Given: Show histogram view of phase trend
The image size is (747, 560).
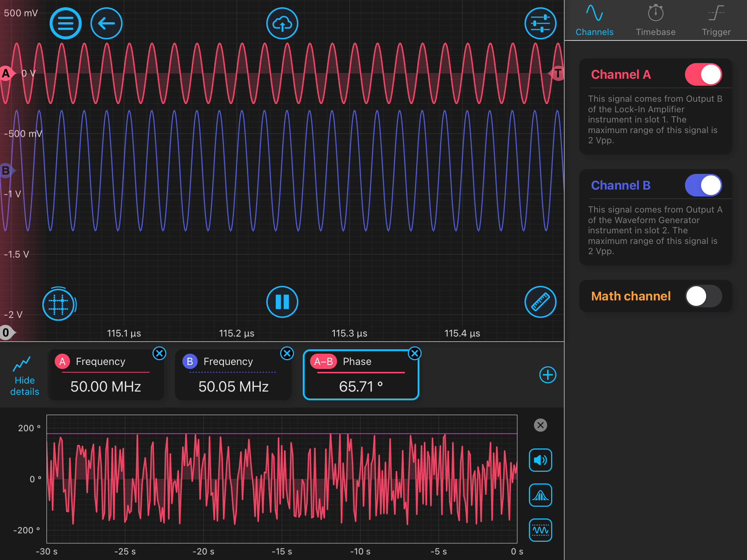Looking at the screenshot, I should click(540, 495).
